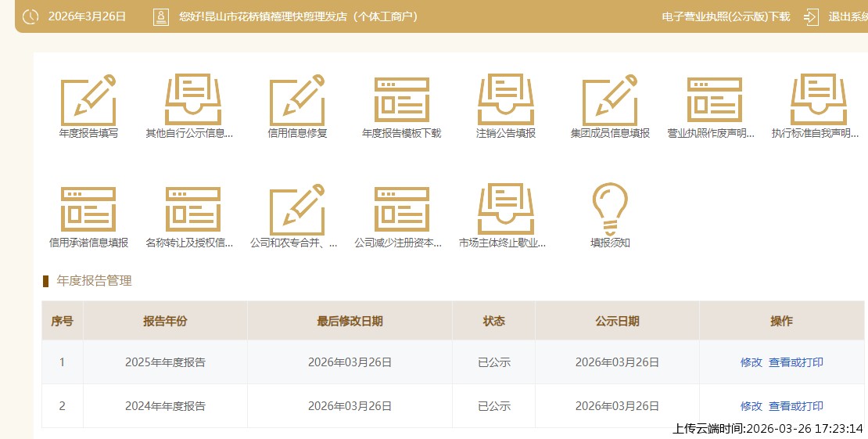Open the 注销公告填报 icon
The height and width of the screenshot is (439, 868).
506,100
